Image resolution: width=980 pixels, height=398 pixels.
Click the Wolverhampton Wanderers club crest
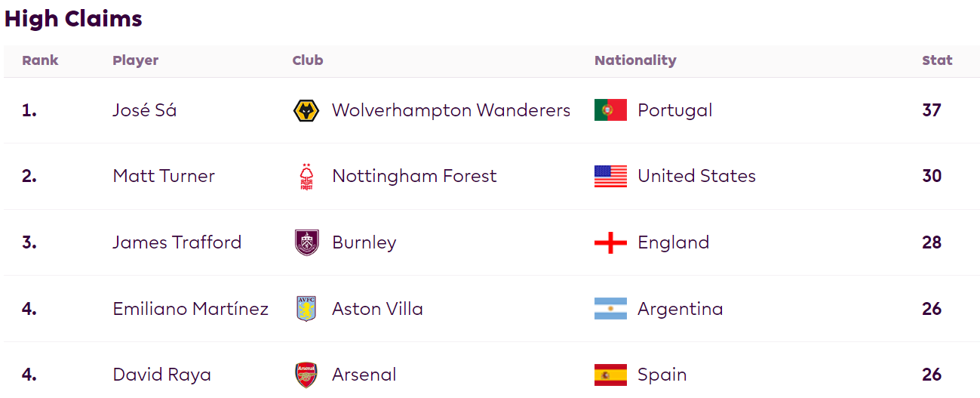[306, 110]
